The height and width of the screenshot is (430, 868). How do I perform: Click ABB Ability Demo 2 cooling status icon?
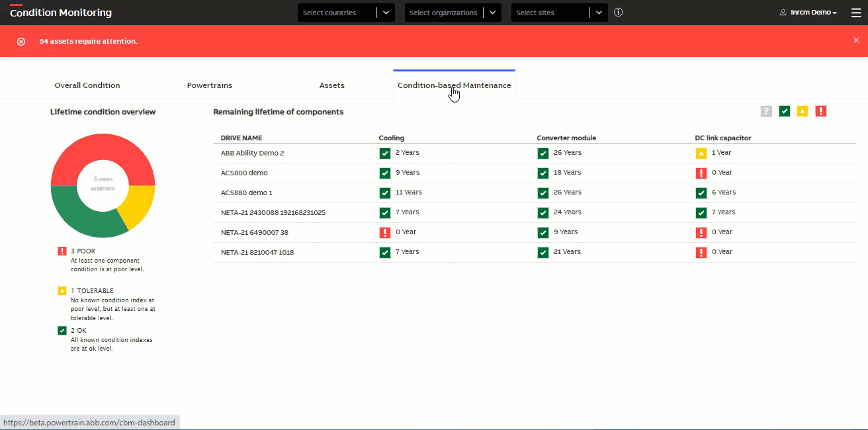coord(385,153)
